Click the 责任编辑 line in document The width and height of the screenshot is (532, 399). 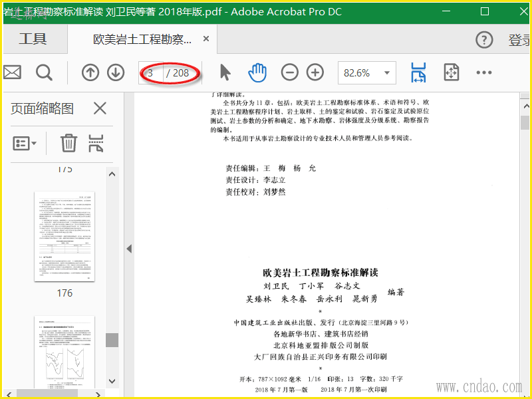(x=271, y=168)
